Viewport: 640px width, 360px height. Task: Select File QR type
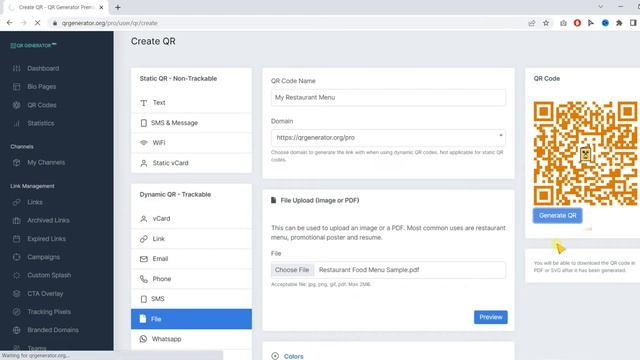[x=191, y=319]
